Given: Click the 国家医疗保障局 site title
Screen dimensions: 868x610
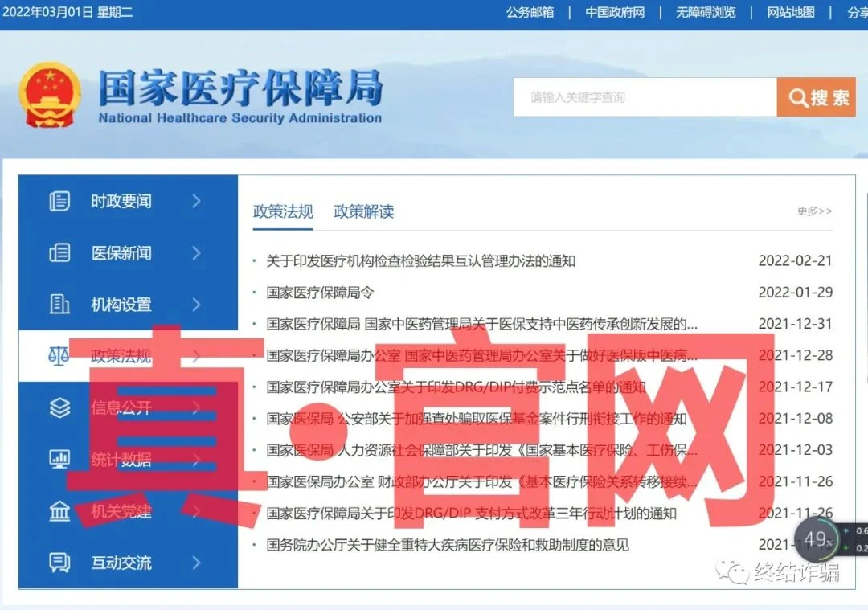Looking at the screenshot, I should click(240, 88).
